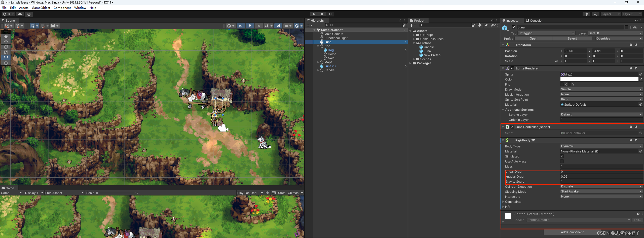Image resolution: width=644 pixels, height=238 pixels.
Task: Click the white Color swatch field
Action: click(599, 79)
